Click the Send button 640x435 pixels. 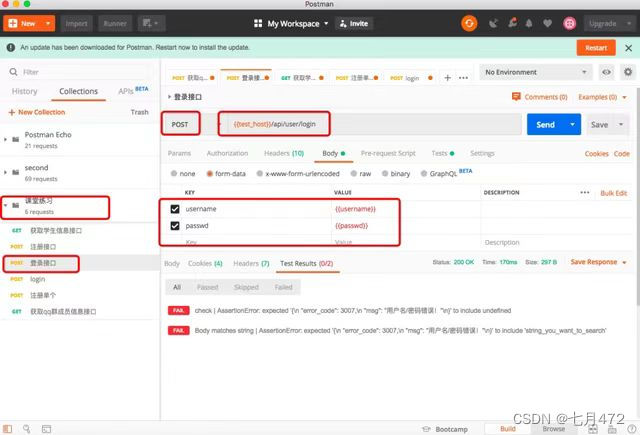click(x=546, y=124)
